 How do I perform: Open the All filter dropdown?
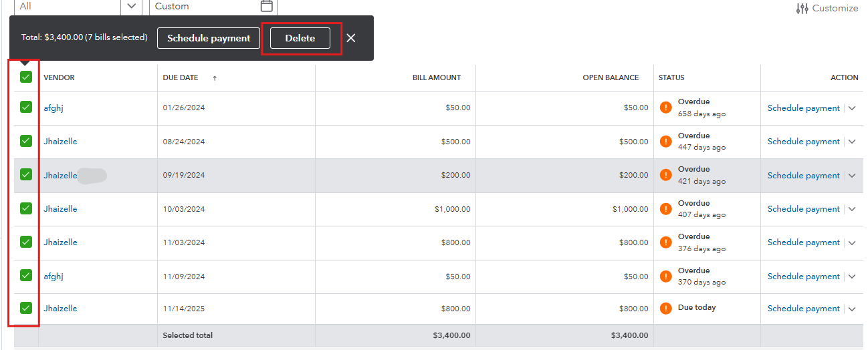pos(131,6)
